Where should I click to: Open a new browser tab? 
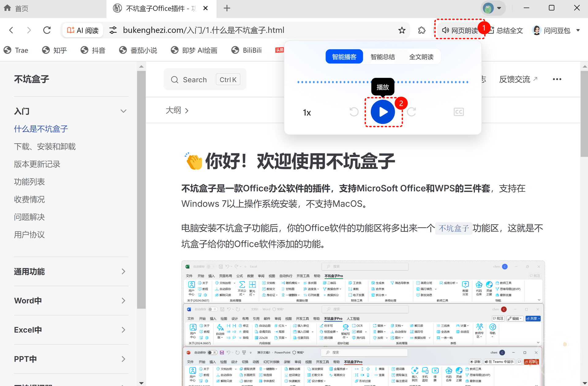[x=227, y=8]
